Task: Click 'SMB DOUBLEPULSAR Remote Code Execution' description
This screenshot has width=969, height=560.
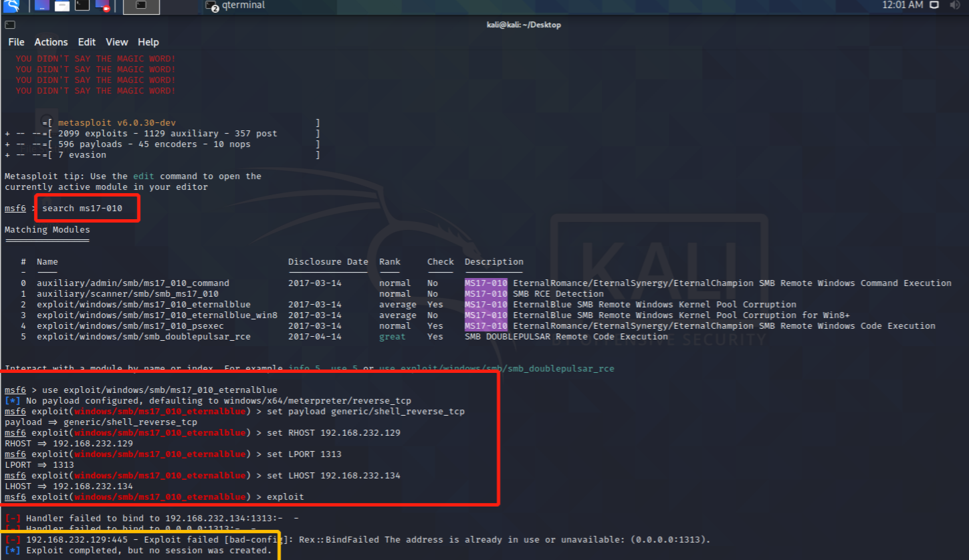Action: [x=566, y=337]
